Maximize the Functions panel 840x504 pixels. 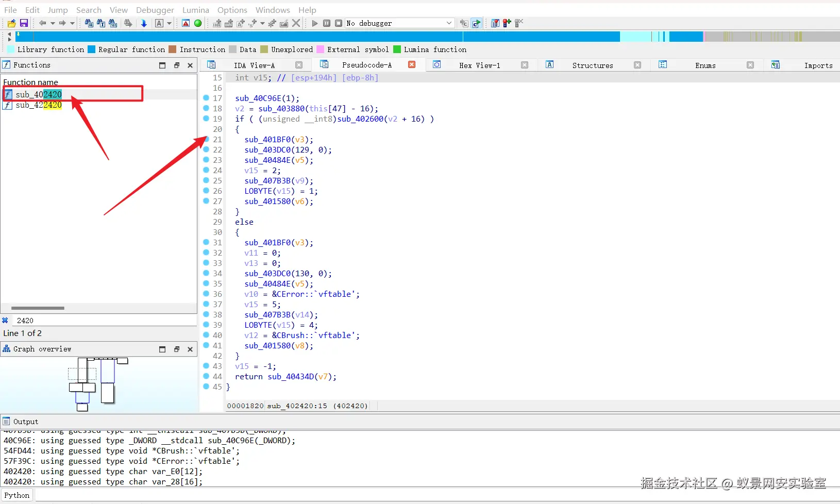pyautogui.click(x=162, y=65)
